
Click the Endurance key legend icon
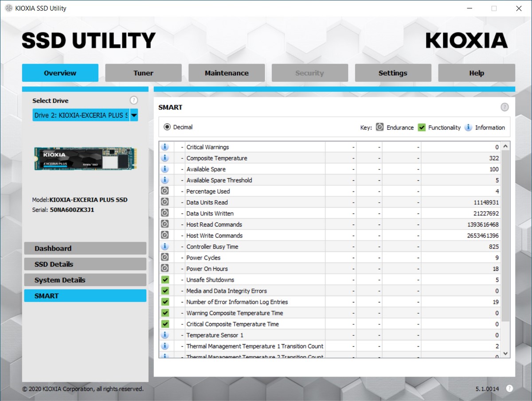point(379,127)
